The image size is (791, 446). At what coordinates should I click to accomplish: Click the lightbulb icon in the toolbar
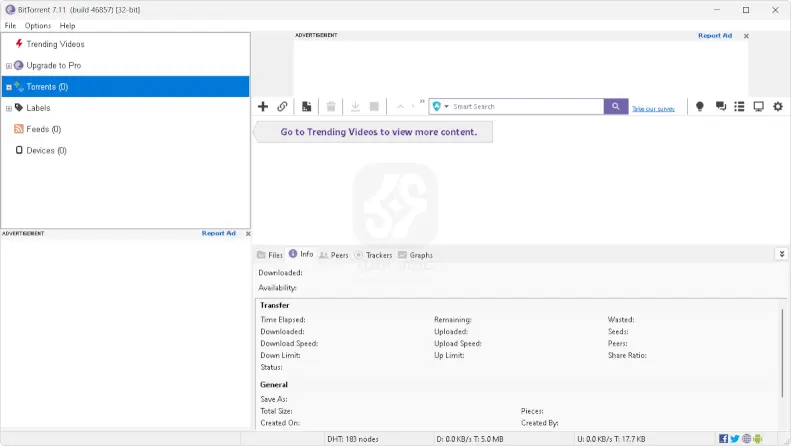tap(700, 106)
